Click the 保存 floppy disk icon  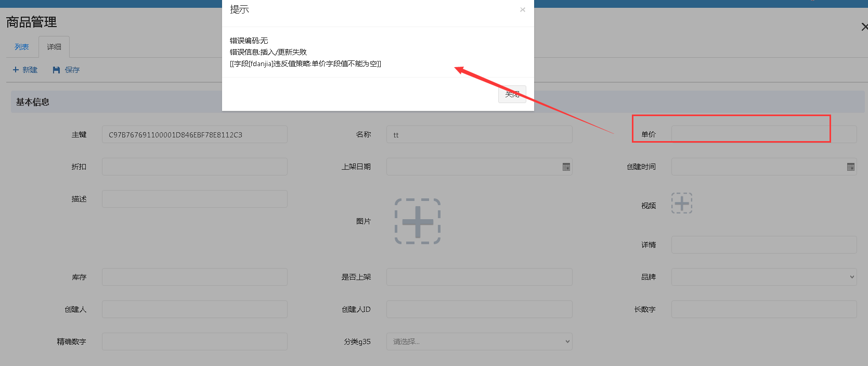tap(56, 70)
